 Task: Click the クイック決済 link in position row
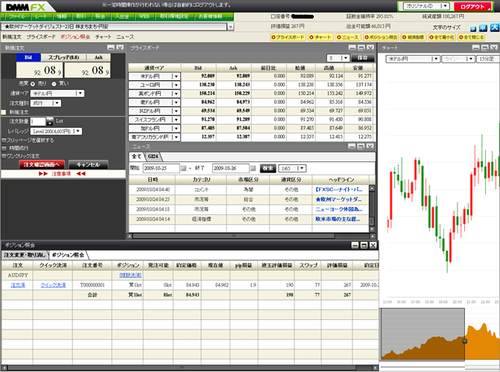(x=53, y=285)
